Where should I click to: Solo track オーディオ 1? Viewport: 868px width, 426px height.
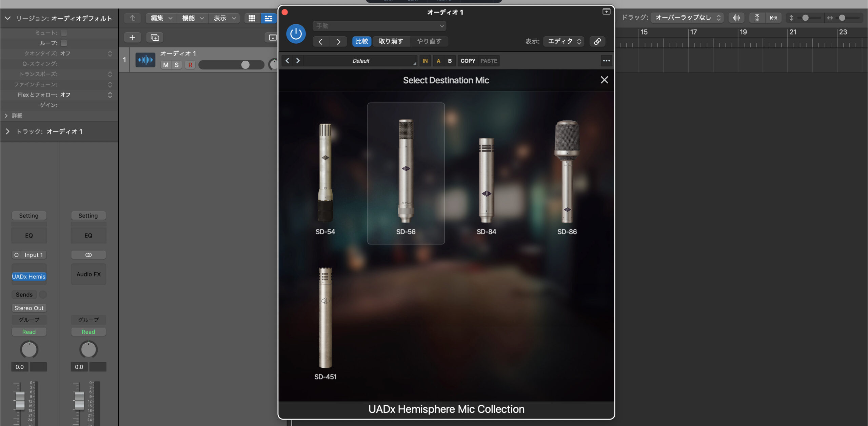coord(177,65)
